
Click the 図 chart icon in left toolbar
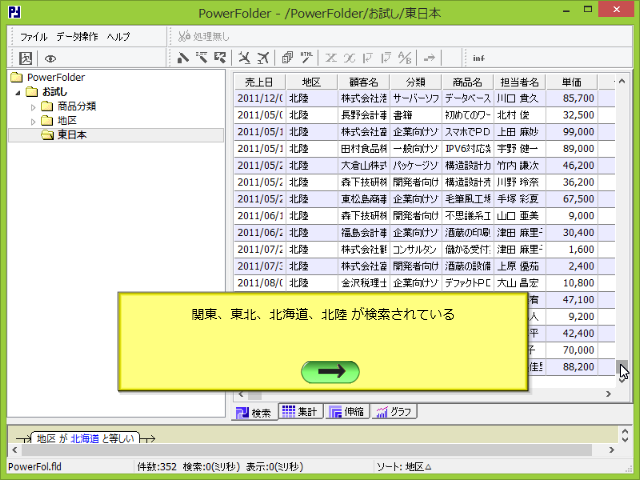tap(25, 58)
